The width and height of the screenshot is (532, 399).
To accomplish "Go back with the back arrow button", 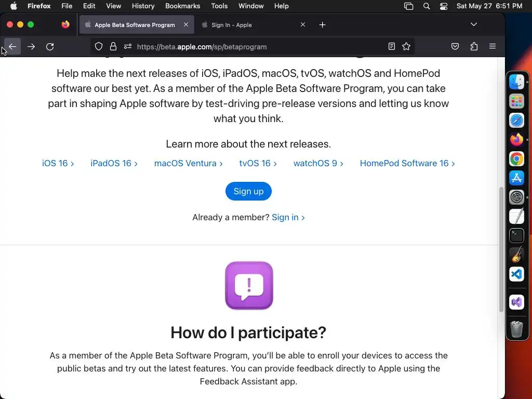I will pos(12,46).
